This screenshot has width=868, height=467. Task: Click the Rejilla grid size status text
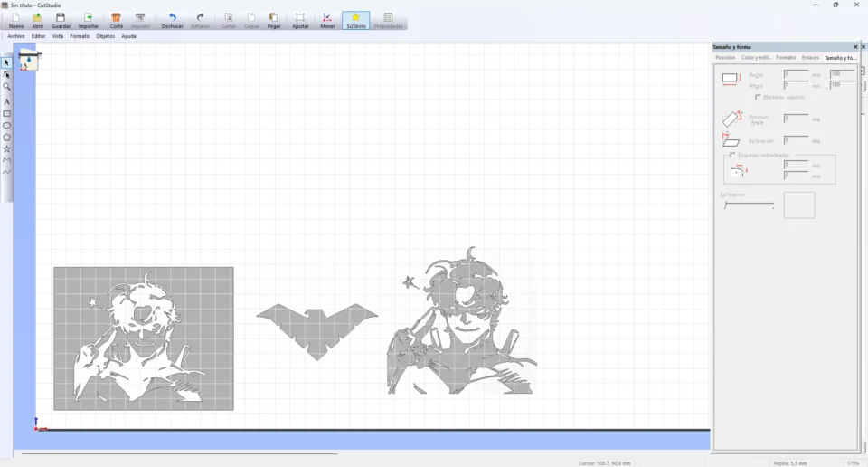coord(790,463)
